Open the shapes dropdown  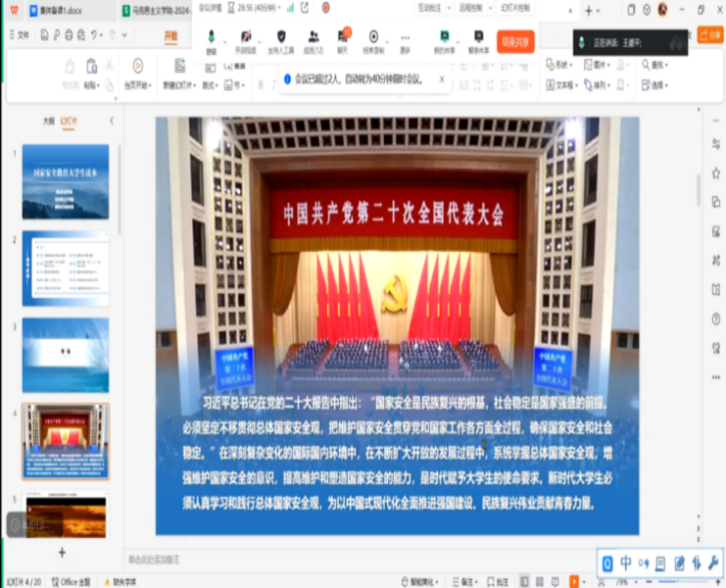(559, 65)
